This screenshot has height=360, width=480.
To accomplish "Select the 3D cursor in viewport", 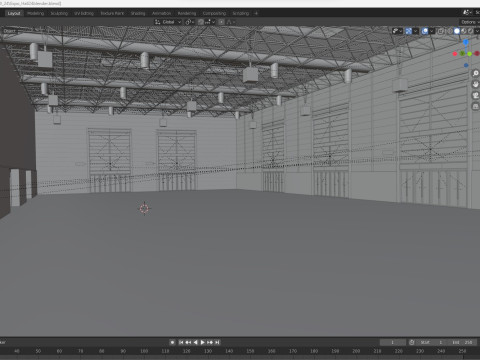I will 144,209.
